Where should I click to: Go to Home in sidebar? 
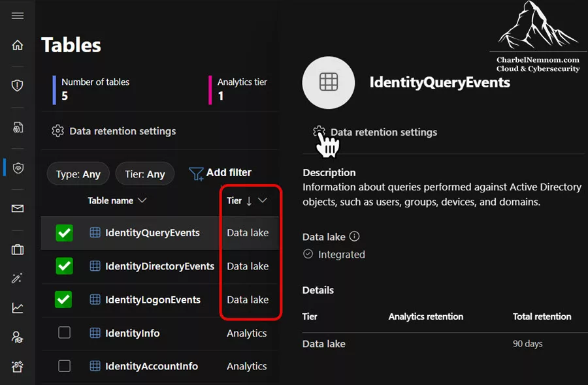tap(18, 45)
